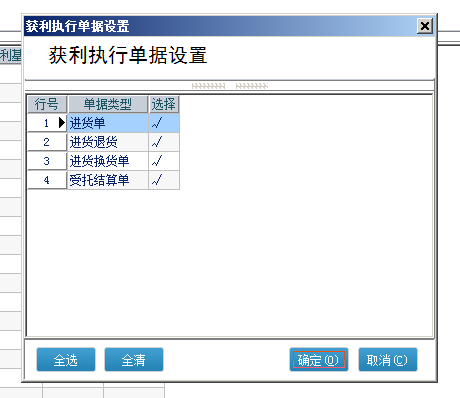Click the row indicator arrow in row 1

62,123
